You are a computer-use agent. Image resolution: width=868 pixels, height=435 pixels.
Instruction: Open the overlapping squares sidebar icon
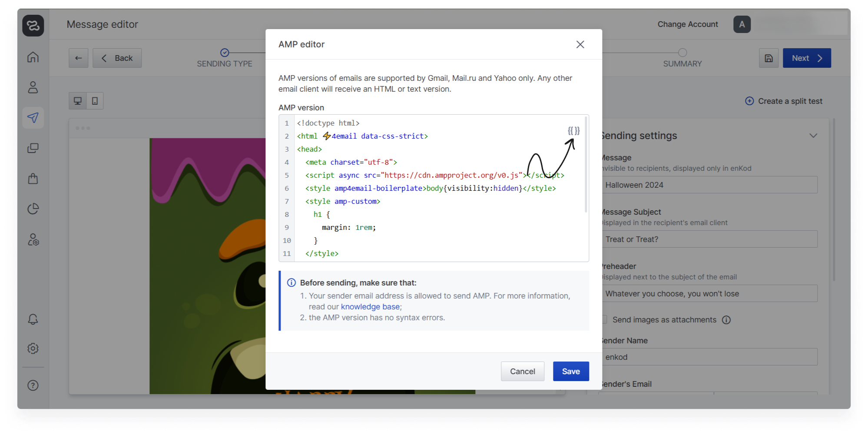point(33,148)
